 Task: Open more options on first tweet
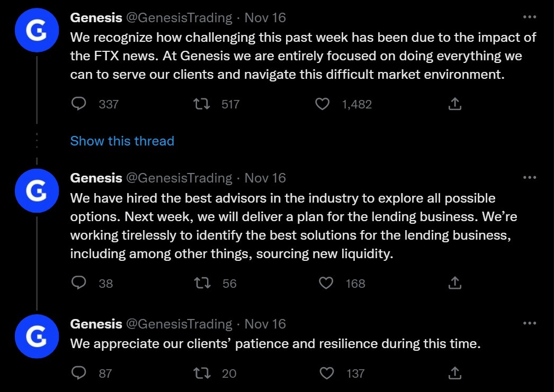[x=529, y=17]
